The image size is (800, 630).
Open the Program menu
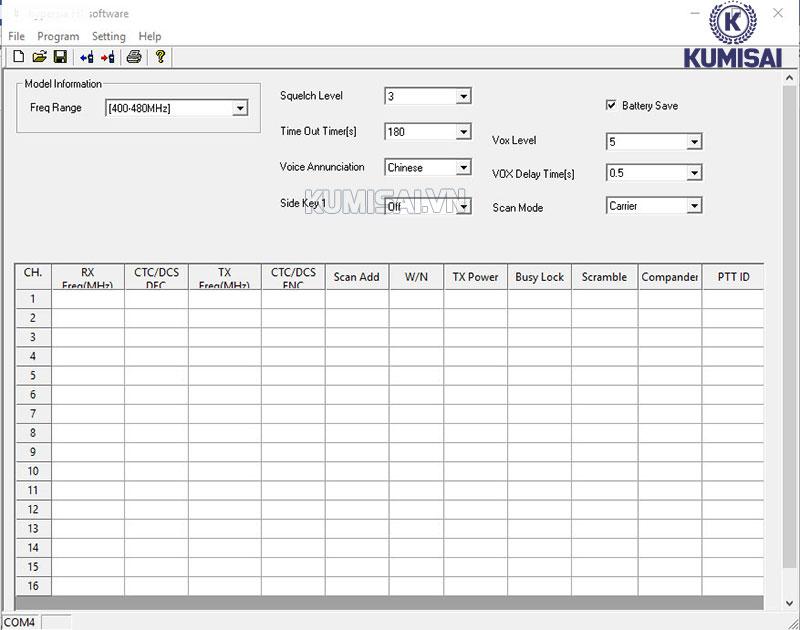point(58,36)
